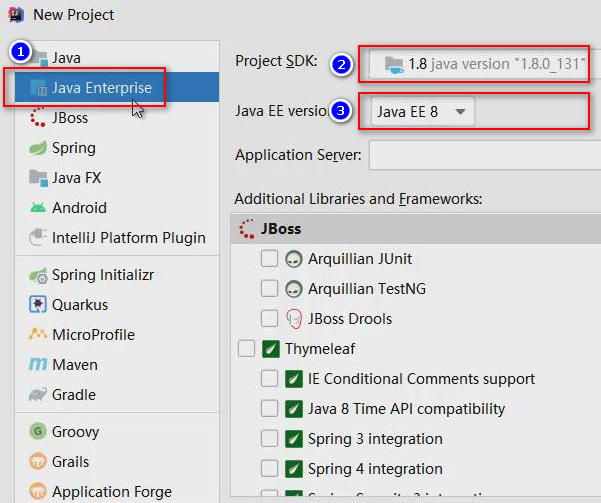Select the Quarkus icon in sidebar
This screenshot has width=601, height=503.
point(38,305)
